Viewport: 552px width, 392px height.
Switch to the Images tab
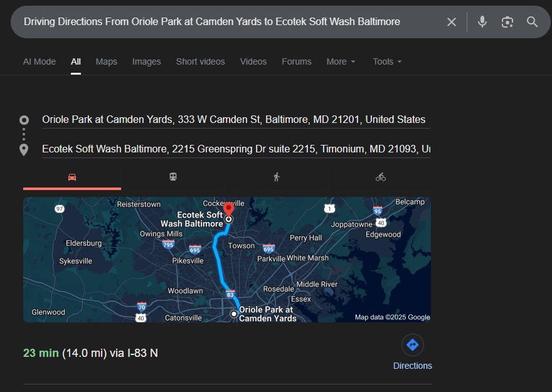coord(146,61)
